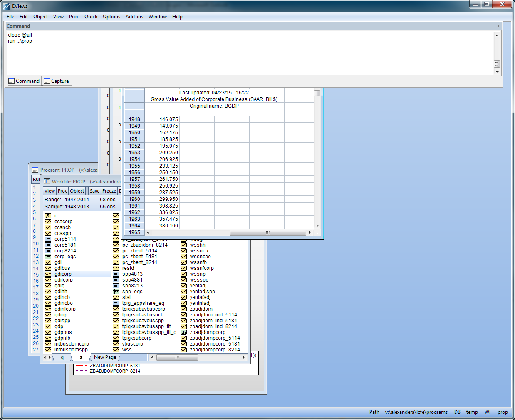Screen dimensions: 515x420
Task: Click the gdp series icon in workfile
Action: pos(48,326)
